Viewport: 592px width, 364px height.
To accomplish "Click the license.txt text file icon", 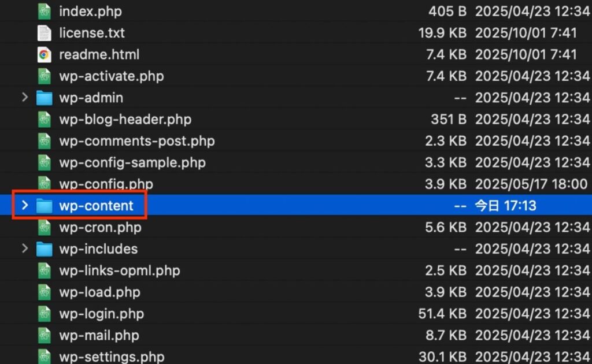I will click(45, 33).
